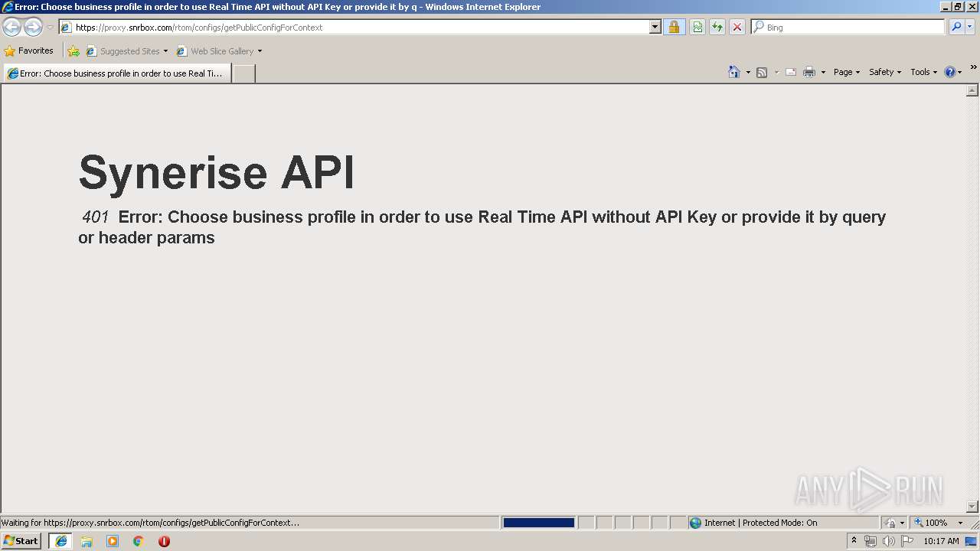This screenshot has height=551, width=980.
Task: Open the Help question mark menu
Action: pos(953,72)
